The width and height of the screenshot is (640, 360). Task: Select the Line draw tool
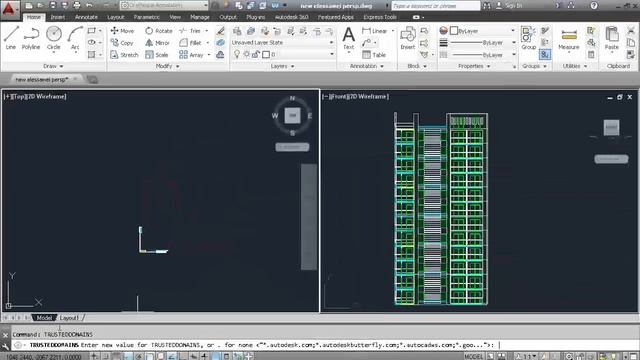point(11,38)
